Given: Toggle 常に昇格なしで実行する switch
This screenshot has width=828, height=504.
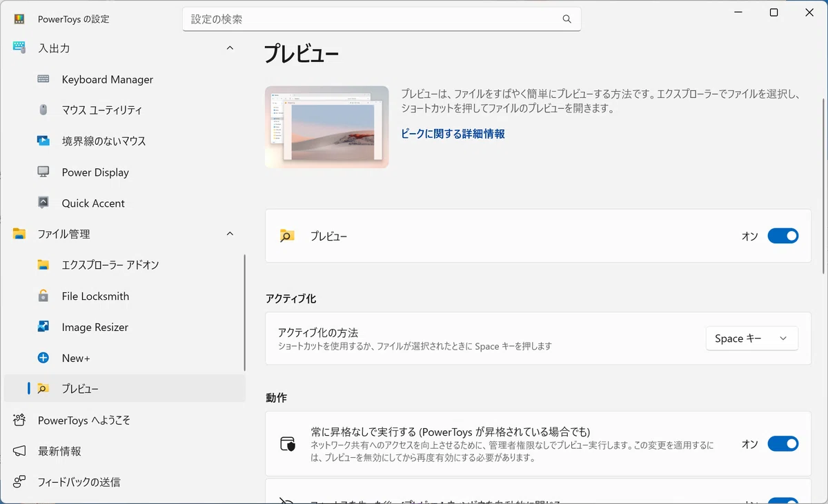Looking at the screenshot, I should click(x=783, y=444).
